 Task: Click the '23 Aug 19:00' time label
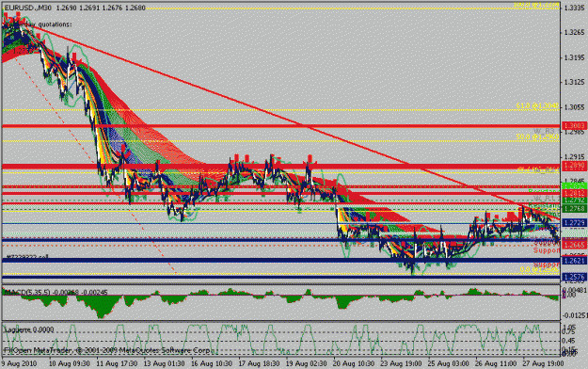click(401, 363)
